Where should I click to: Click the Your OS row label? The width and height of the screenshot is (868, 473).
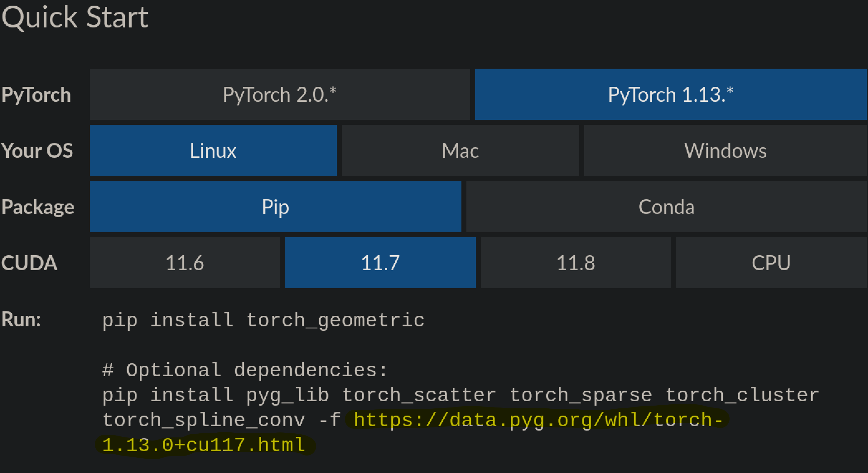[x=37, y=150]
